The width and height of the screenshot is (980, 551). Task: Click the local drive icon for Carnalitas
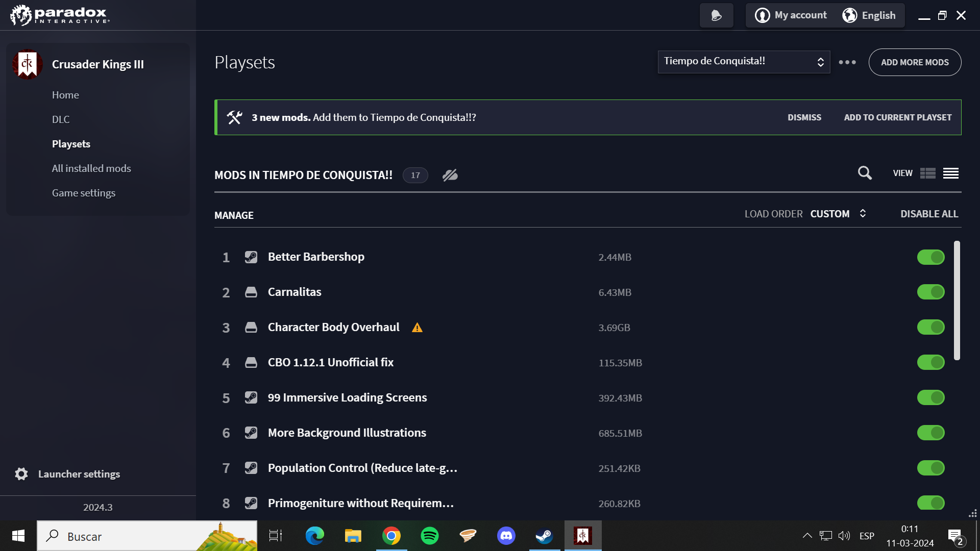click(251, 292)
